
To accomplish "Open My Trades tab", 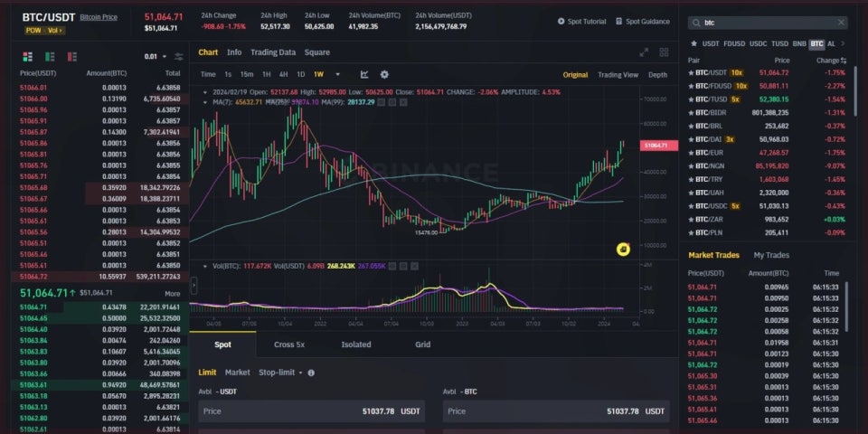I will pos(771,255).
